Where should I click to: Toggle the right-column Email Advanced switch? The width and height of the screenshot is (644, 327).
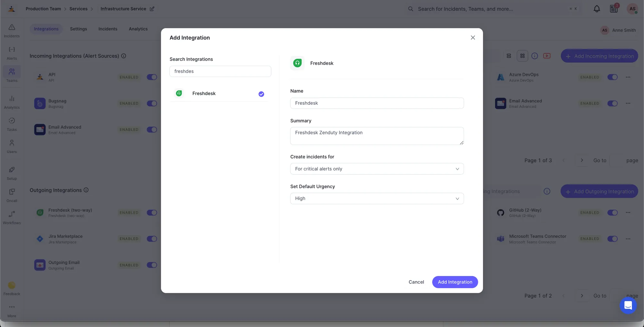tap(612, 103)
